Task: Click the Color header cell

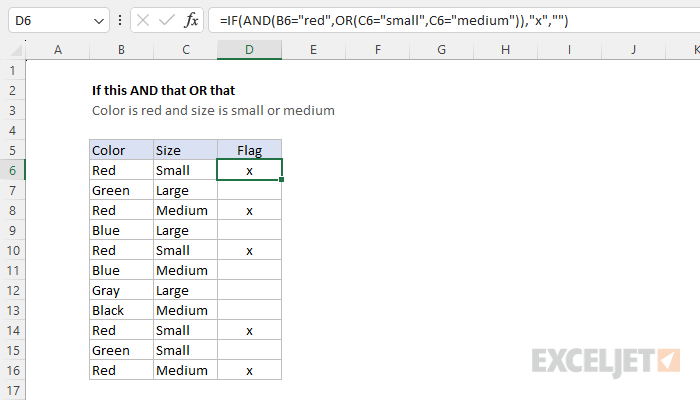Action: 121,150
